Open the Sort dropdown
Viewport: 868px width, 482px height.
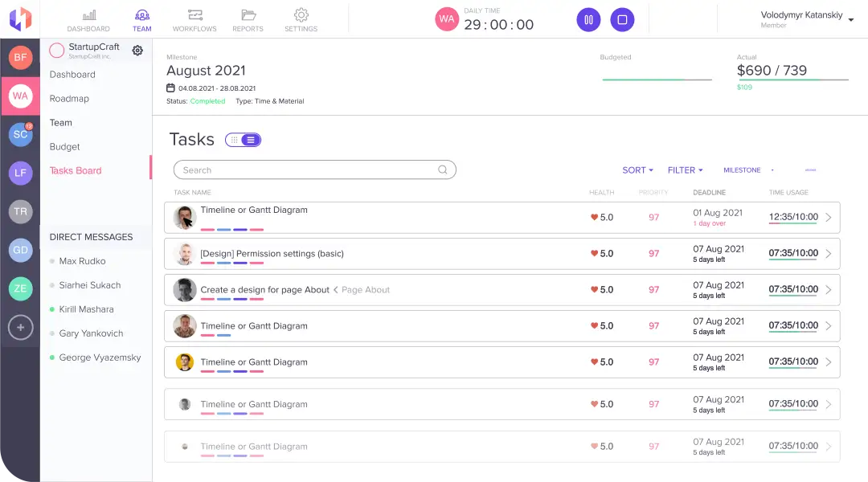pyautogui.click(x=637, y=170)
